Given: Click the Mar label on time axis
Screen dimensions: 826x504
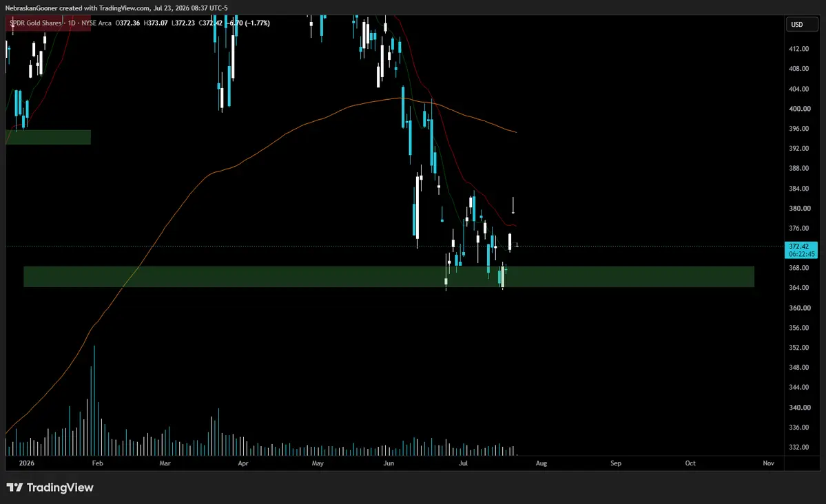Looking at the screenshot, I should 165,463.
